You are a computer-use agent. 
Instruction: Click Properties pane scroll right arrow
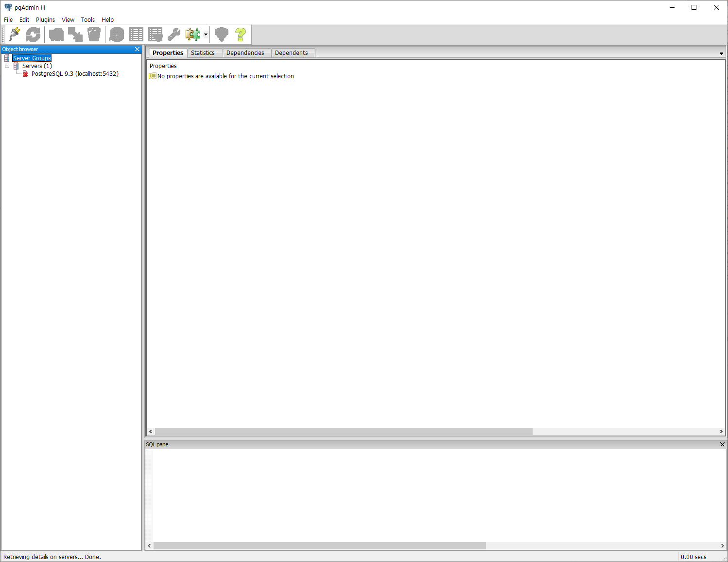pyautogui.click(x=721, y=431)
